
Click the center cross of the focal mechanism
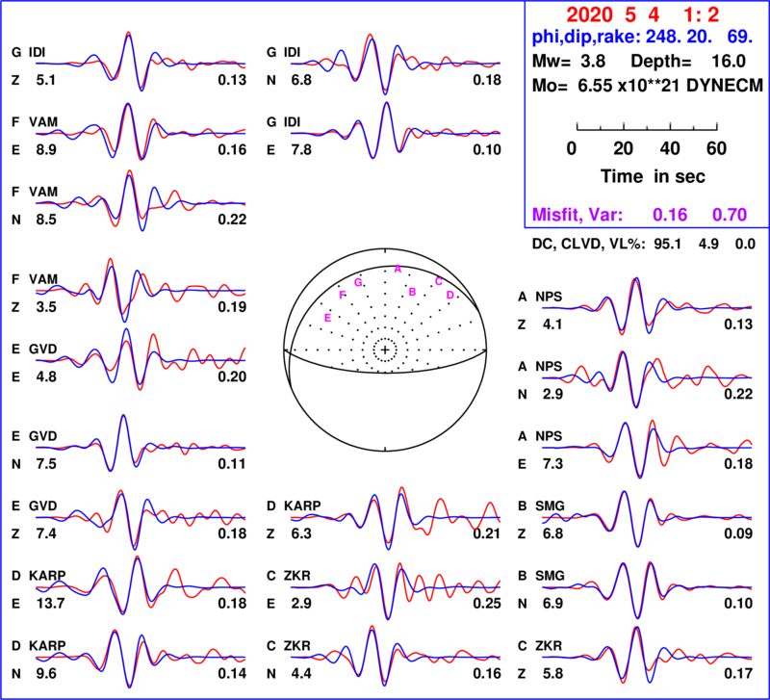coord(385,350)
